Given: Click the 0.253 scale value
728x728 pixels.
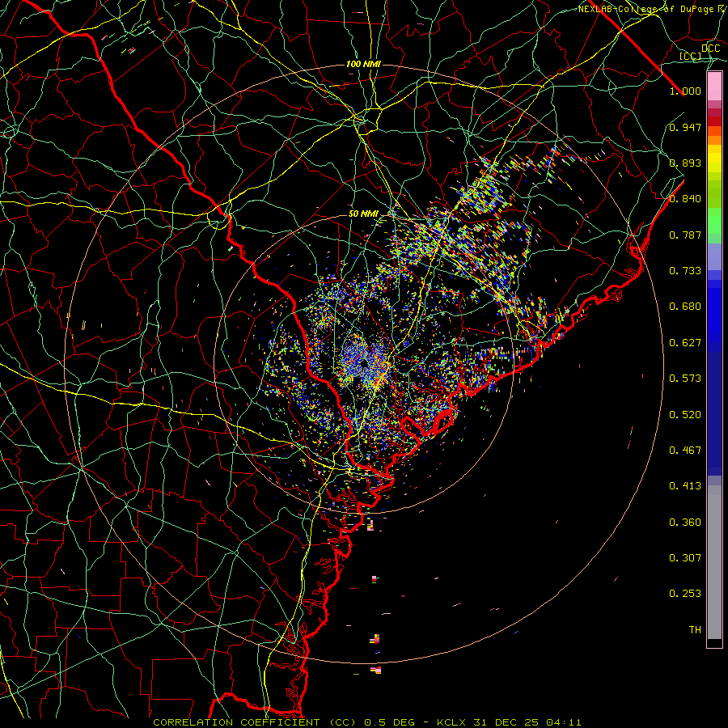Looking at the screenshot, I should tap(685, 594).
